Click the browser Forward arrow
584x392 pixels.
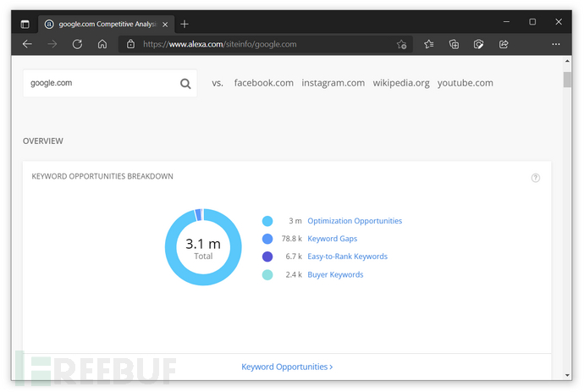click(x=52, y=44)
